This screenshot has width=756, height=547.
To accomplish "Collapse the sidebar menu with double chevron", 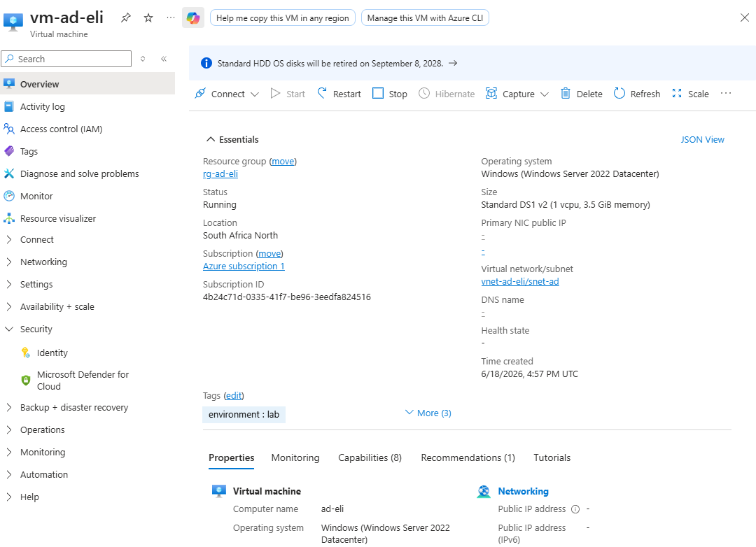I will click(164, 59).
